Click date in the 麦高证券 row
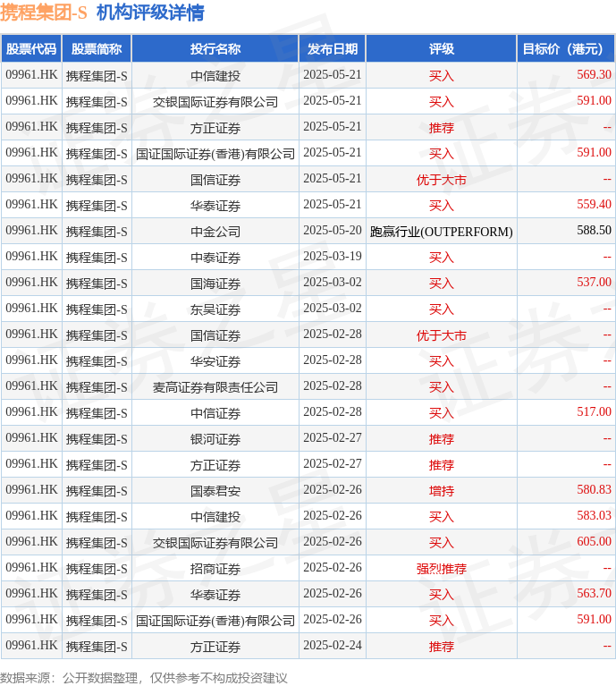Image resolution: width=616 pixels, height=686 pixels. (x=333, y=386)
